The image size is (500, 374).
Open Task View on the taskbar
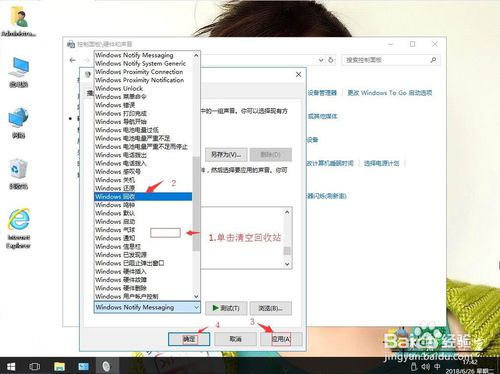coord(35,366)
